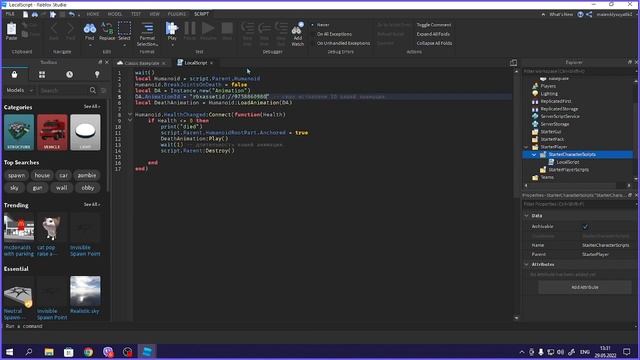
Task: Fold the HealthChanged function at line 8
Action: coord(130,115)
